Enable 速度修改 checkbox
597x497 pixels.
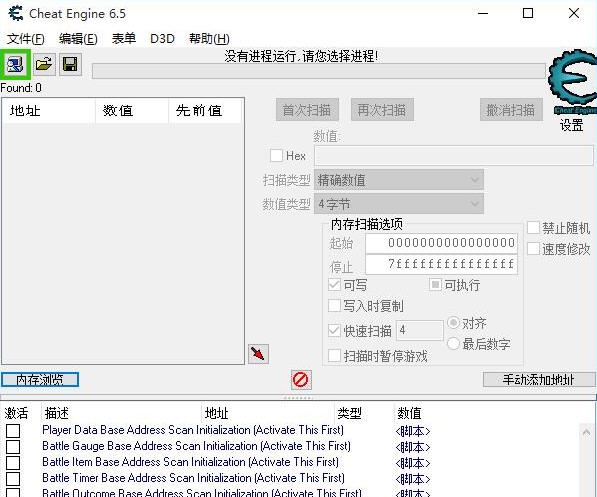(x=533, y=249)
